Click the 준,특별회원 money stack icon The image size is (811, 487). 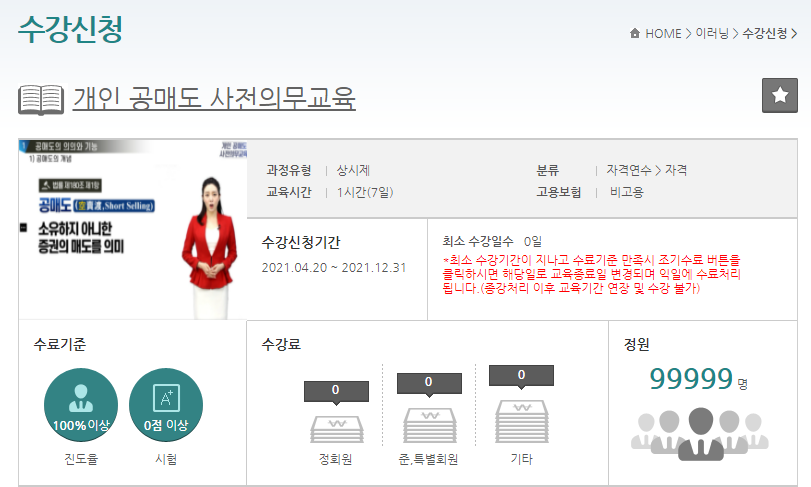(x=429, y=425)
